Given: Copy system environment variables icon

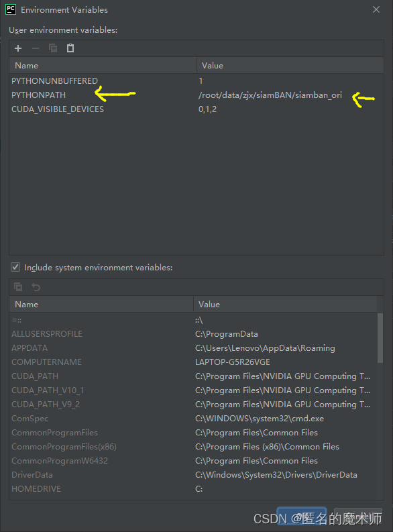Looking at the screenshot, I should tap(18, 287).
